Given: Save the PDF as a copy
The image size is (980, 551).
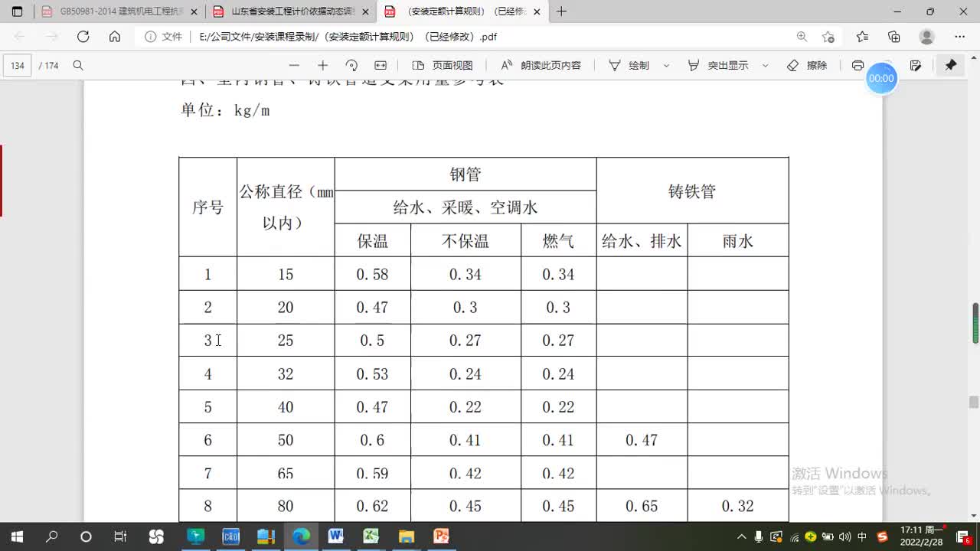Looking at the screenshot, I should click(x=916, y=66).
